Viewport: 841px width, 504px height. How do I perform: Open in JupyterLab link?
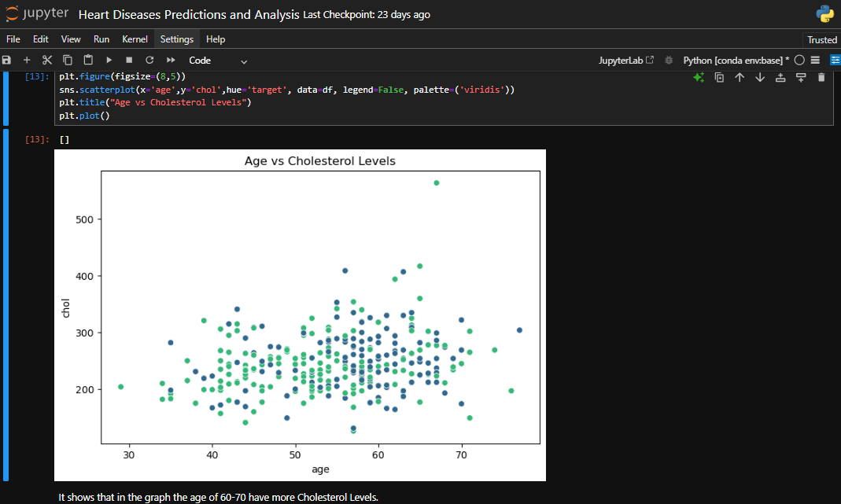coord(626,61)
